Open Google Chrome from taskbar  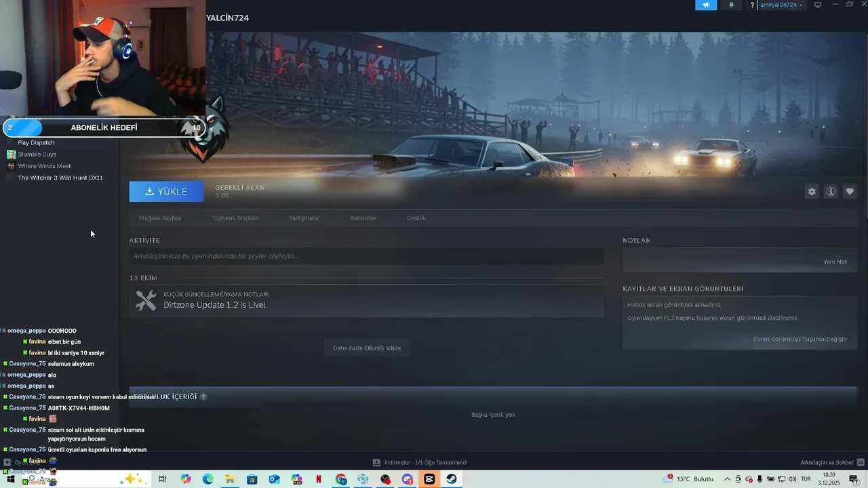tap(341, 479)
